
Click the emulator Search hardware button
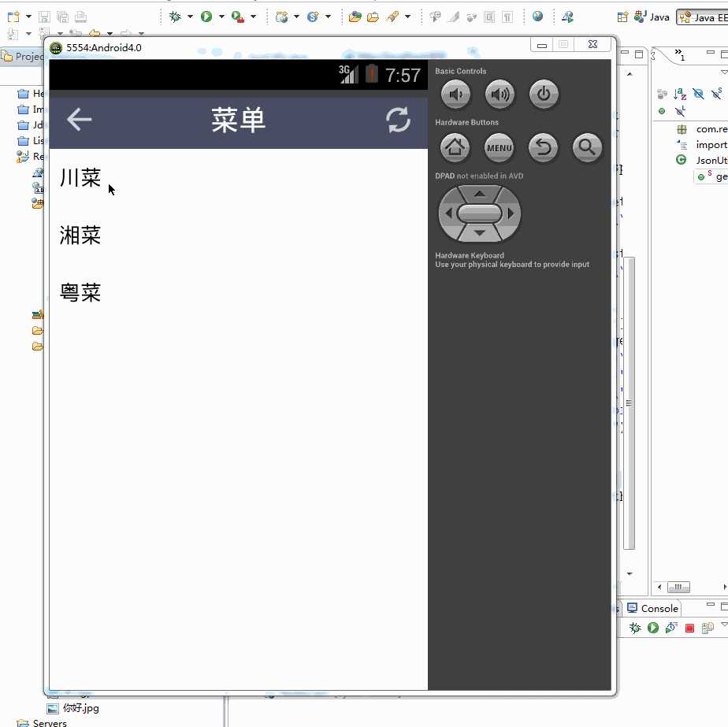[587, 147]
